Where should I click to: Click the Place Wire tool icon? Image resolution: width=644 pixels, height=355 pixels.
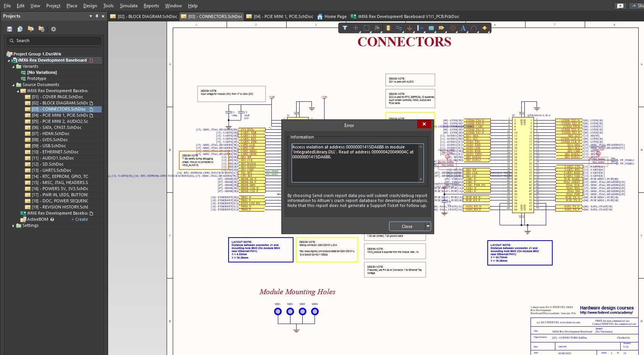(399, 28)
